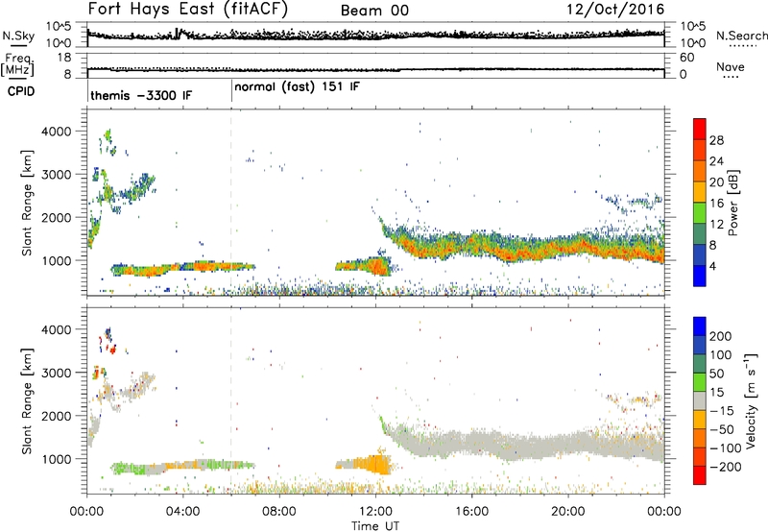Click the 'Beam 00' label
Image resolution: width=768 pixels, height=532 pixels.
(x=374, y=11)
